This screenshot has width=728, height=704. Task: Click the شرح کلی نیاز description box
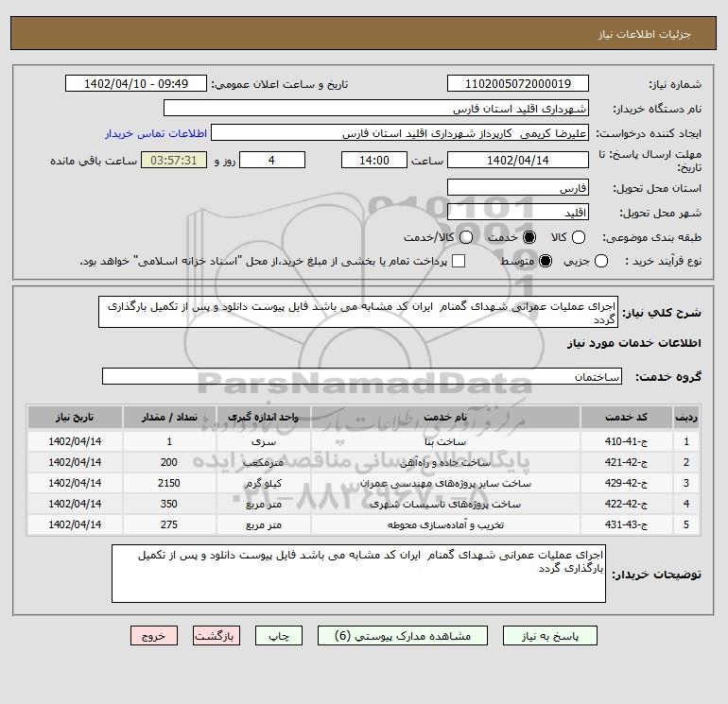(358, 313)
